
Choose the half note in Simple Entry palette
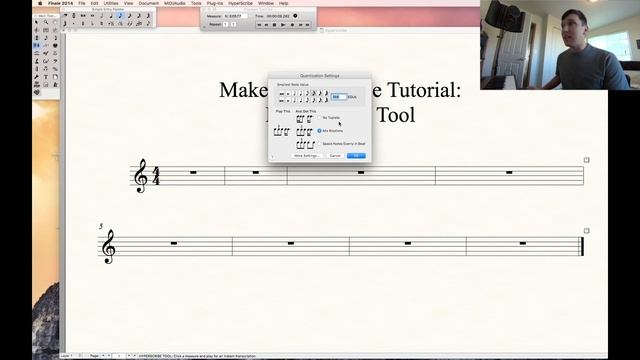(x=102, y=15)
